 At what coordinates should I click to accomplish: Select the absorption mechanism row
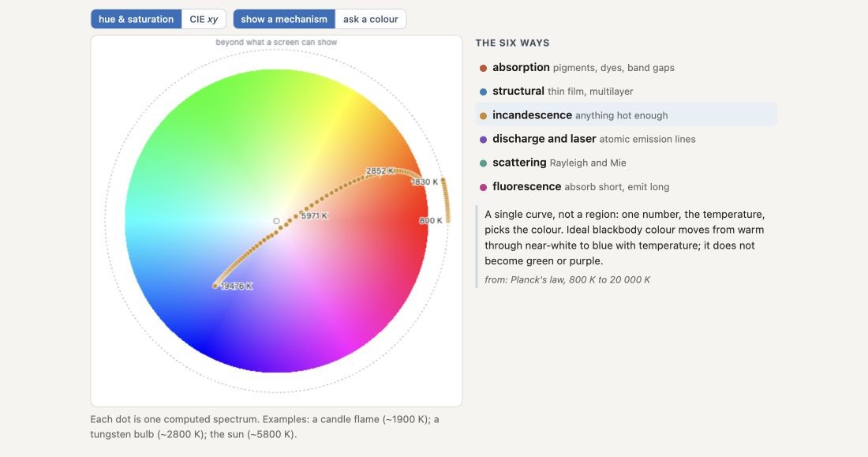pyautogui.click(x=626, y=68)
